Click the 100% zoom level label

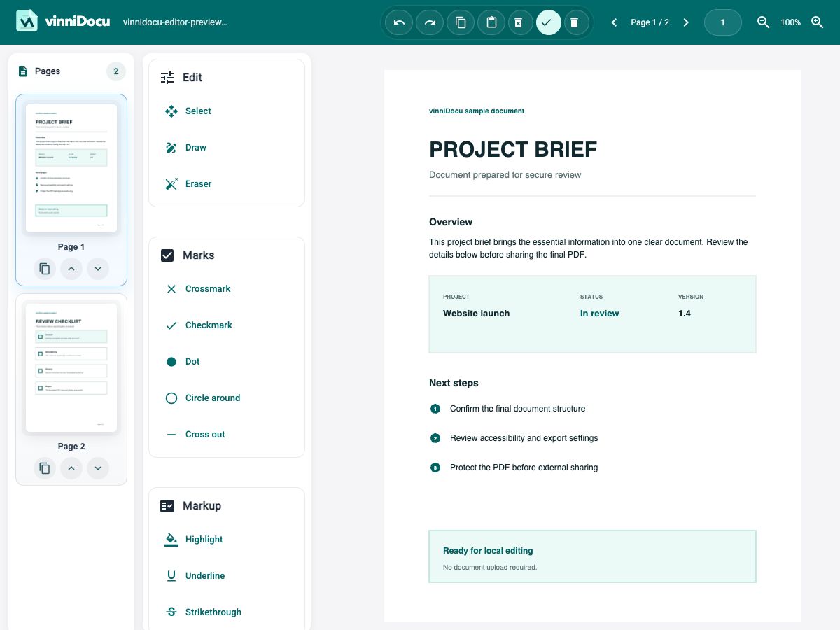point(790,22)
